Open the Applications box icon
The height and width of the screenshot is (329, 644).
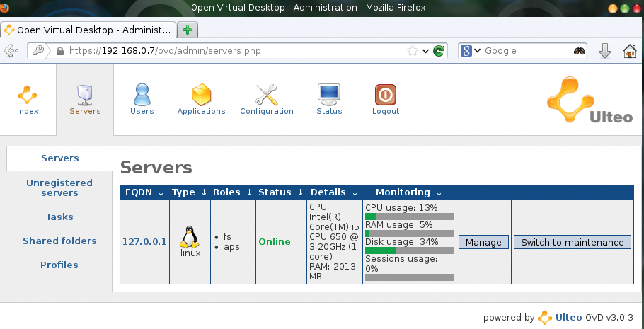pos(202,95)
